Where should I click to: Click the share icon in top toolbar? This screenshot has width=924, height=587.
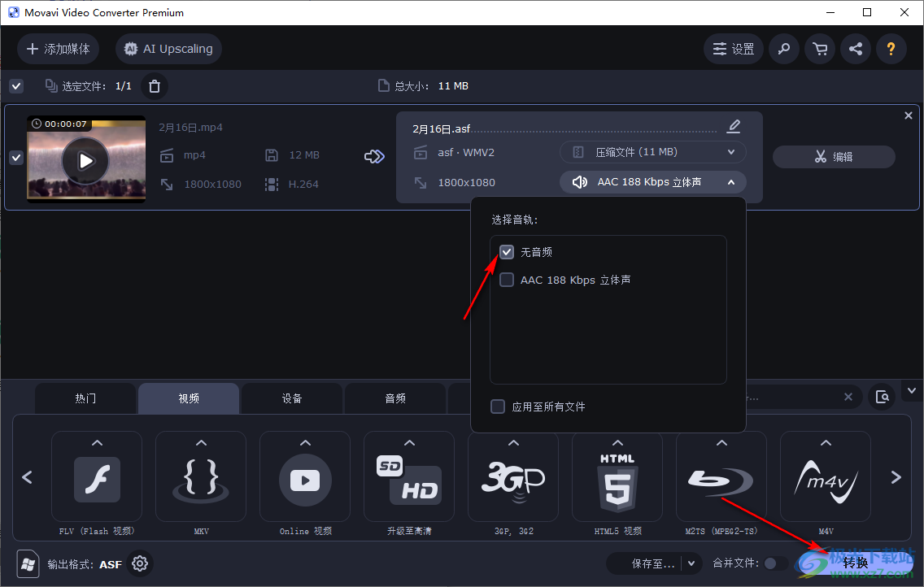click(x=856, y=49)
